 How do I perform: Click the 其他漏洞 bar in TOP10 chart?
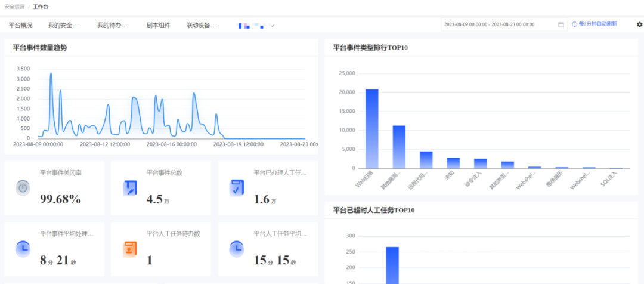coord(399,147)
